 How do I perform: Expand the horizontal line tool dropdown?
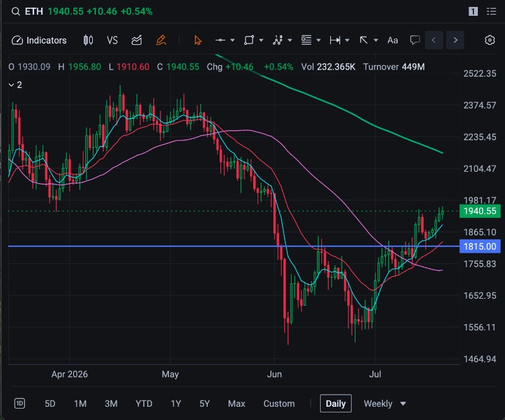coord(232,40)
